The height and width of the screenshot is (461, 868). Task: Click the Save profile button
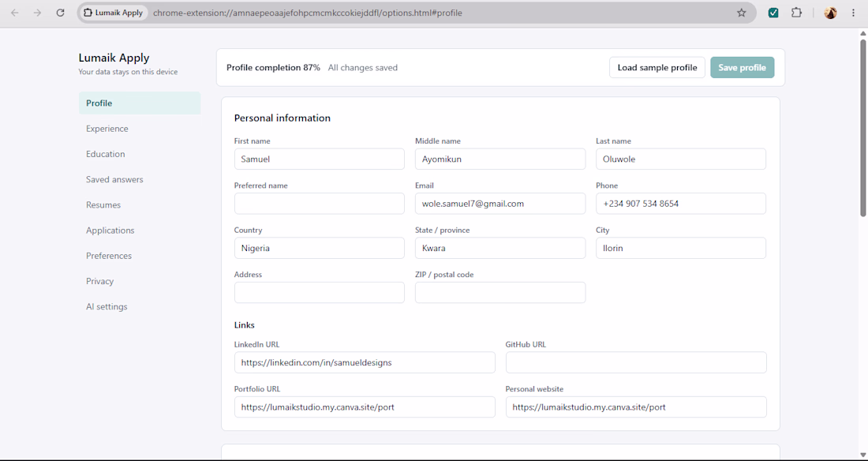(x=743, y=68)
